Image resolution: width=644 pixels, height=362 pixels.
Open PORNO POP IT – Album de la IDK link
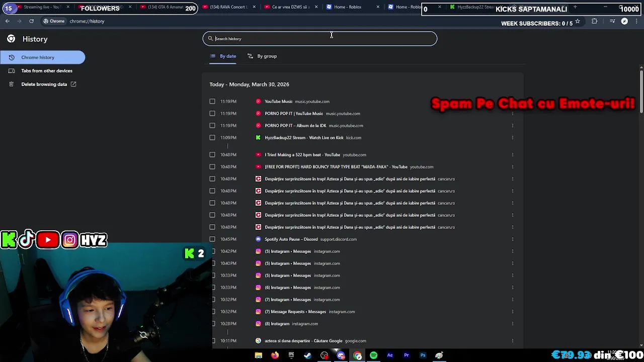pyautogui.click(x=295, y=126)
